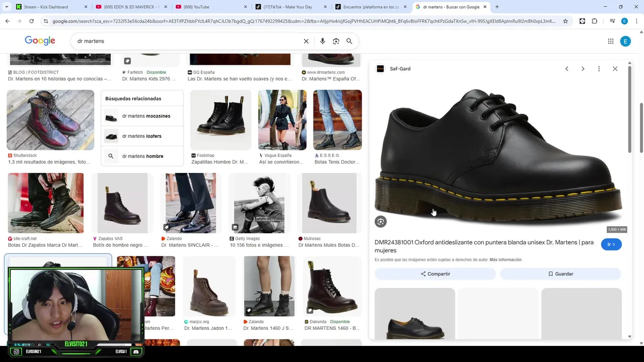
Task: Open the Farfetch Dr. Martens Kids 2976 caption
Action: (x=149, y=79)
